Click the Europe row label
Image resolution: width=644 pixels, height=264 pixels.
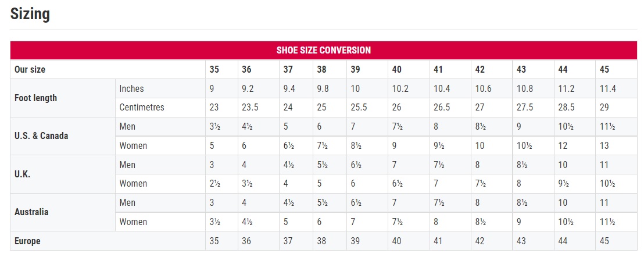(27, 241)
